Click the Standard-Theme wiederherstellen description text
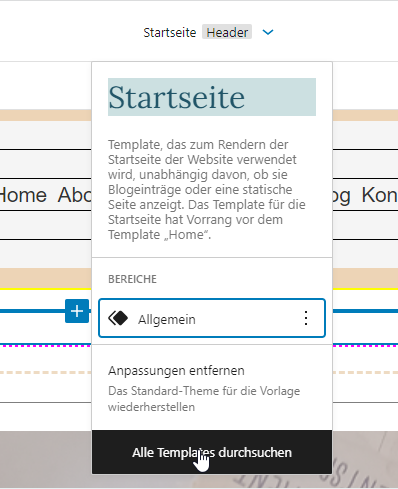The height and width of the screenshot is (489, 398). pyautogui.click(x=204, y=399)
